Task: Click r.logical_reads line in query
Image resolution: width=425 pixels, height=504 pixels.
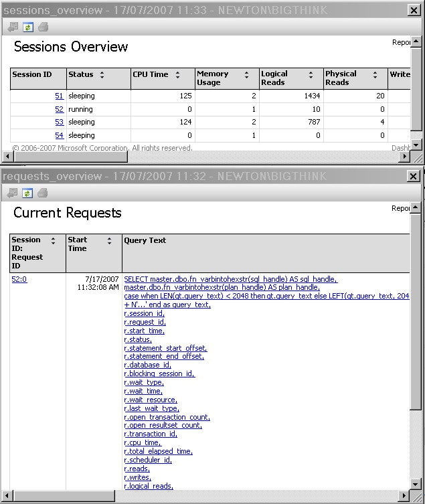Action: pyautogui.click(x=149, y=486)
